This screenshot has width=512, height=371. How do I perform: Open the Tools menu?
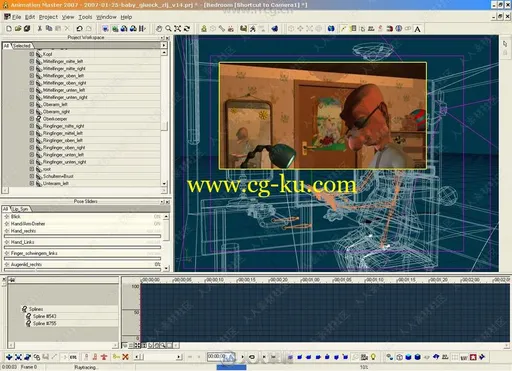[85, 17]
